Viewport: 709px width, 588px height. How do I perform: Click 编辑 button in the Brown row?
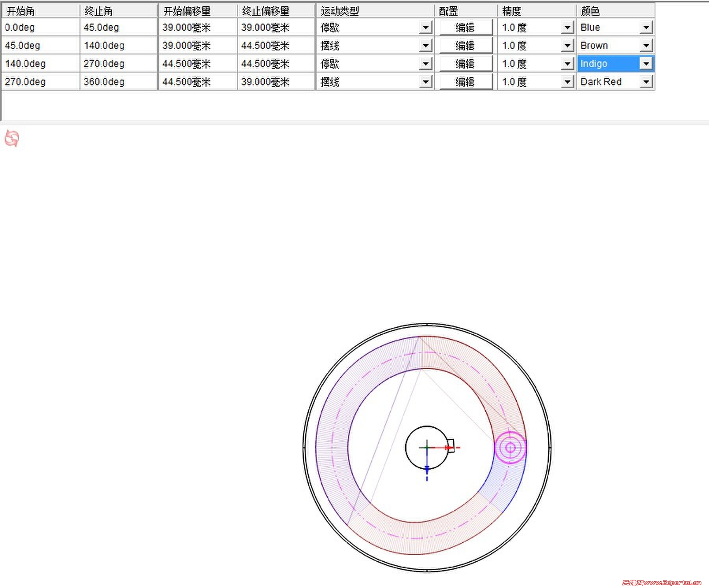(466, 46)
